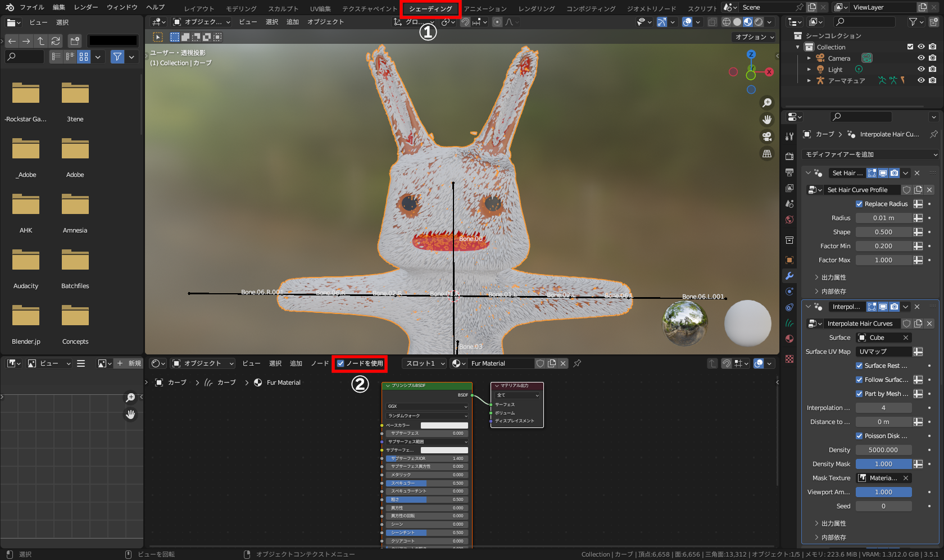Switch to the アニメーション workspace tab

point(485,8)
